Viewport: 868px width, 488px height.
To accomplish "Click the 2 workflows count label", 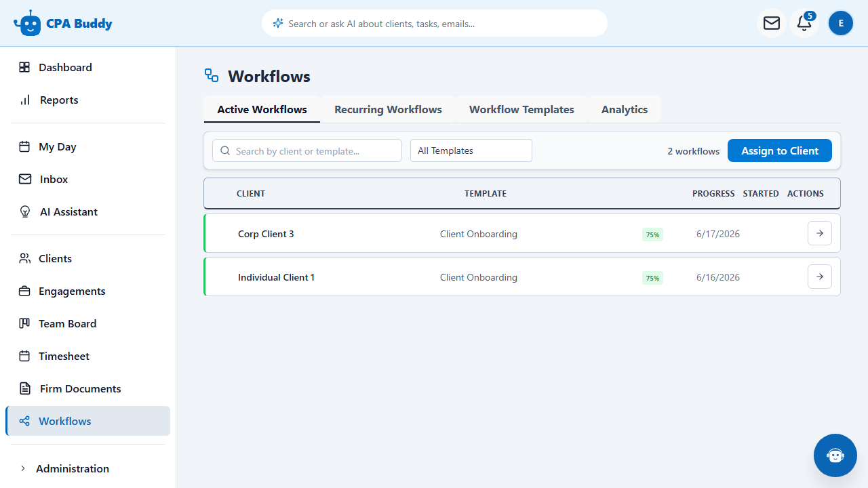I will tap(694, 151).
